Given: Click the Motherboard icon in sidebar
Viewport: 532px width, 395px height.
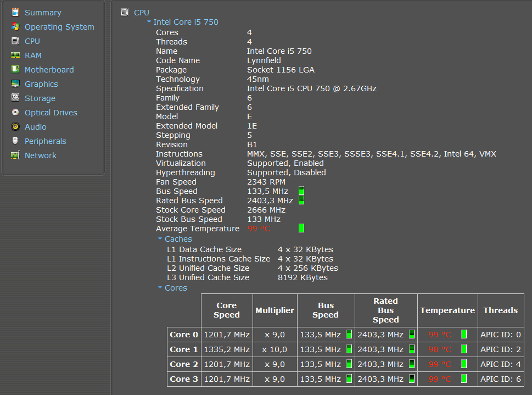Looking at the screenshot, I should click(x=15, y=69).
